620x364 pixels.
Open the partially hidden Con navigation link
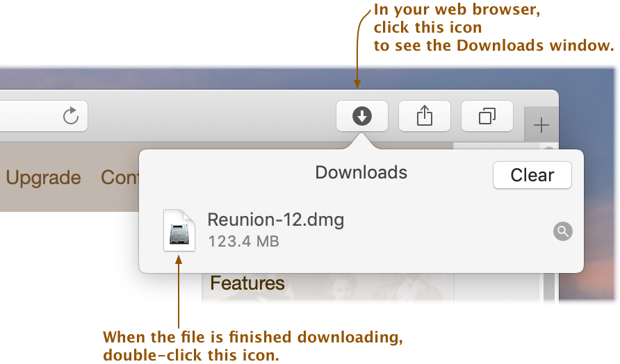tap(120, 177)
